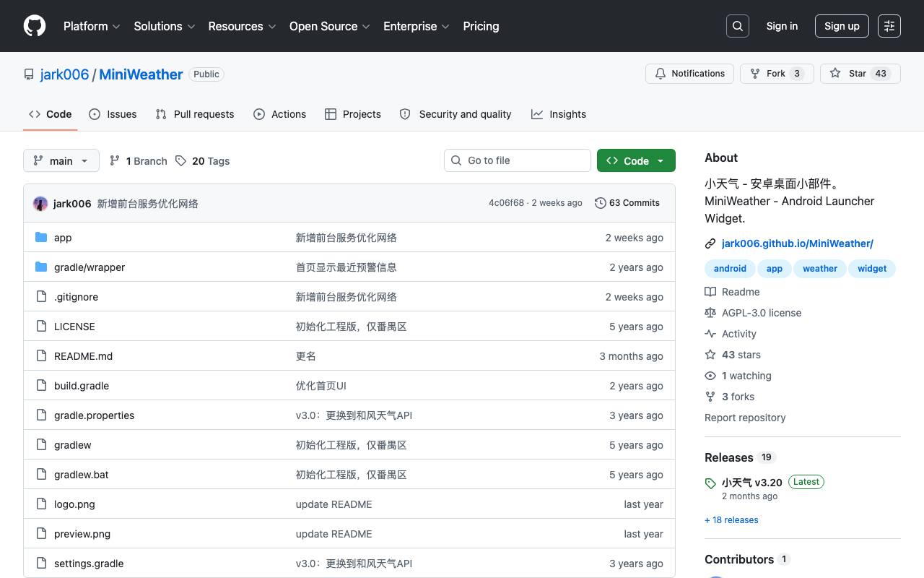The width and height of the screenshot is (924, 578).
Task: Open jark006 owner profile link
Action: coord(65,74)
